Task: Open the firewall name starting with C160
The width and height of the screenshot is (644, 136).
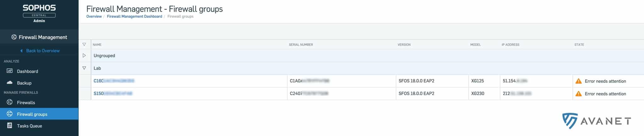Action: pos(114,81)
